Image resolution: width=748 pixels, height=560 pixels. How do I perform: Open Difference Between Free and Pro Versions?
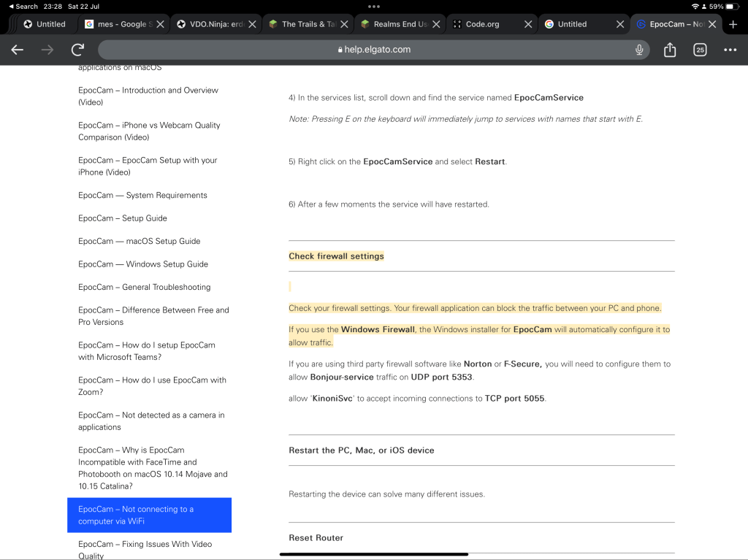click(153, 315)
